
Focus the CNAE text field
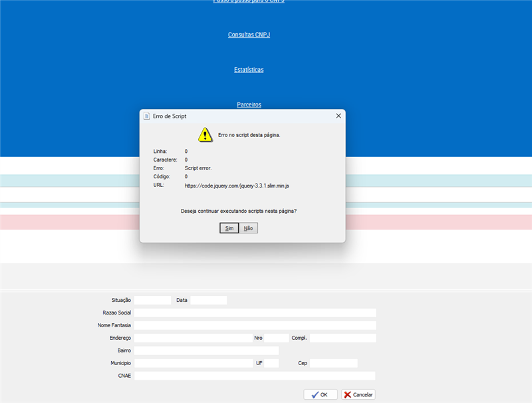pyautogui.click(x=255, y=376)
